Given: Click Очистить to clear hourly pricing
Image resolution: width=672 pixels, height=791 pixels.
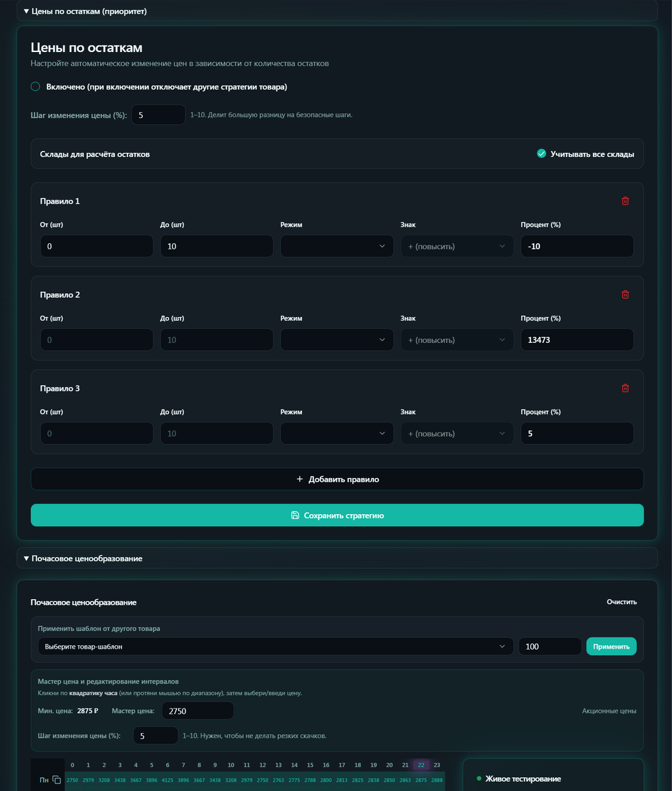Looking at the screenshot, I should click(x=623, y=602).
